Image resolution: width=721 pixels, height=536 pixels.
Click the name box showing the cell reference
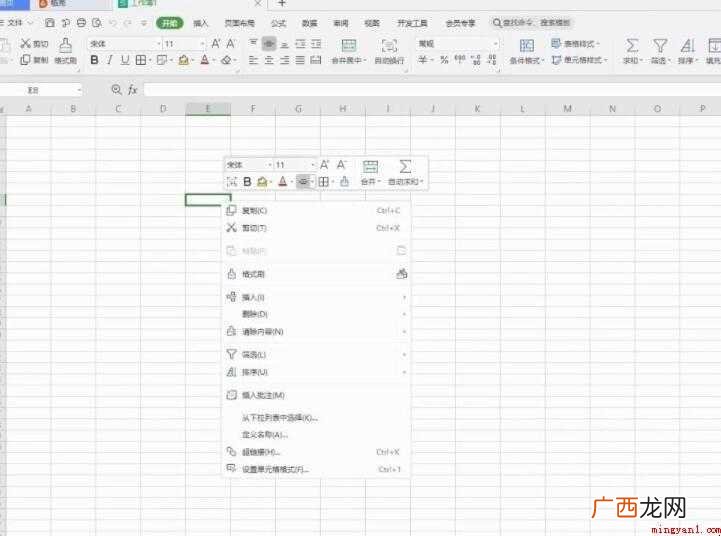tap(41, 90)
